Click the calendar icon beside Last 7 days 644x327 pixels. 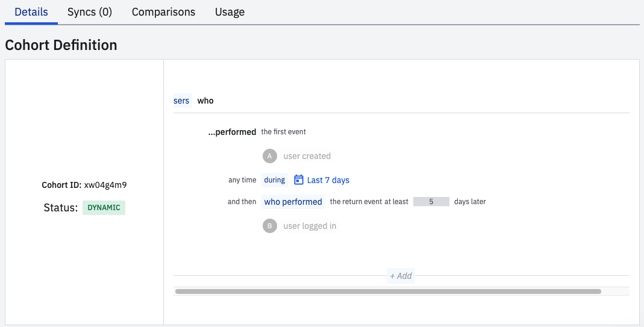click(299, 180)
